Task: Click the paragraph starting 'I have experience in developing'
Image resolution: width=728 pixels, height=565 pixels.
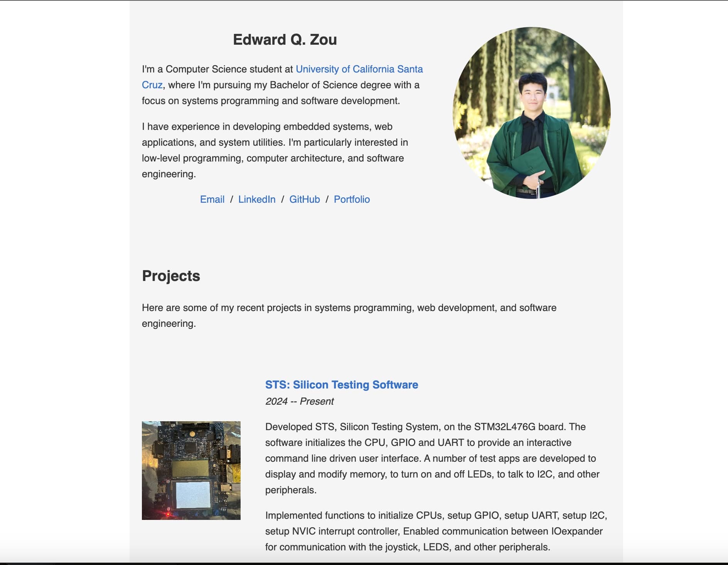Action: [x=275, y=150]
